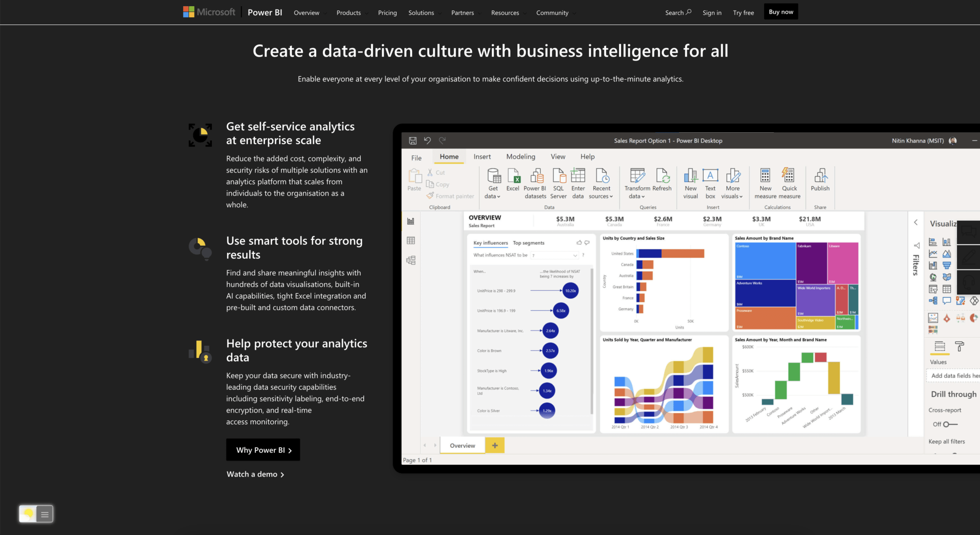This screenshot has height=535, width=980.
Task: Click the Text box icon
Action: click(x=710, y=175)
